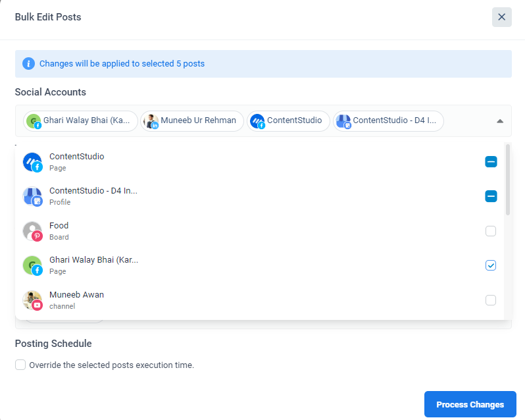Click the account list scrollbar
This screenshot has height=420, width=525.
(508, 180)
